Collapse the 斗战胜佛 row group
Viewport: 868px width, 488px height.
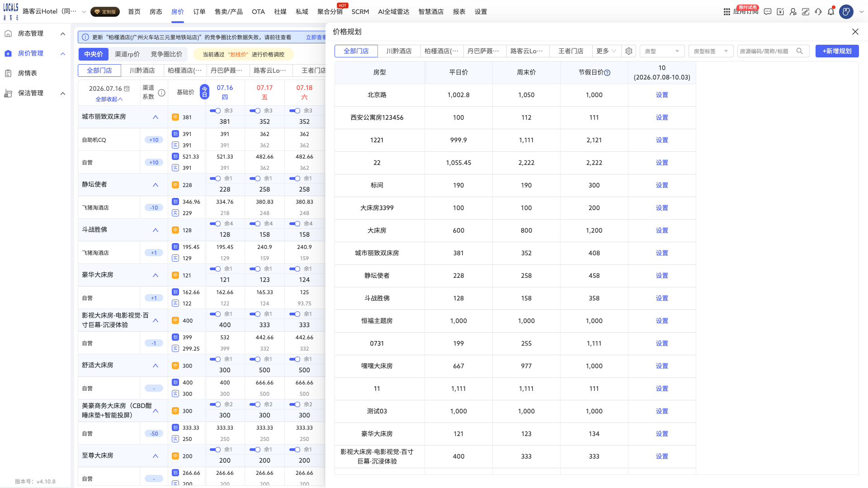[156, 230]
